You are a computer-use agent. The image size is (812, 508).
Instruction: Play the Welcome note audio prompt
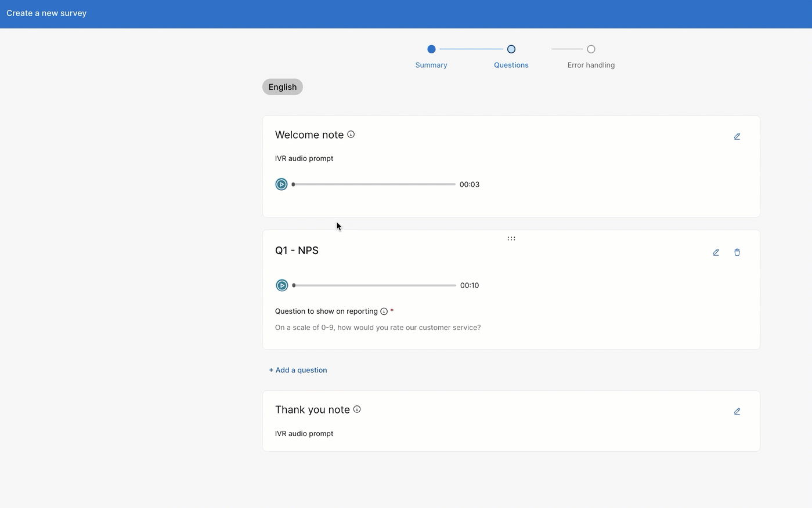point(282,184)
